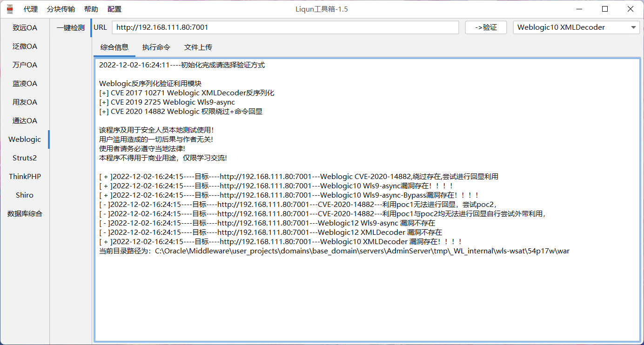Switch to the 综合信息 tab
Image resolution: width=644 pixels, height=345 pixels.
point(114,47)
